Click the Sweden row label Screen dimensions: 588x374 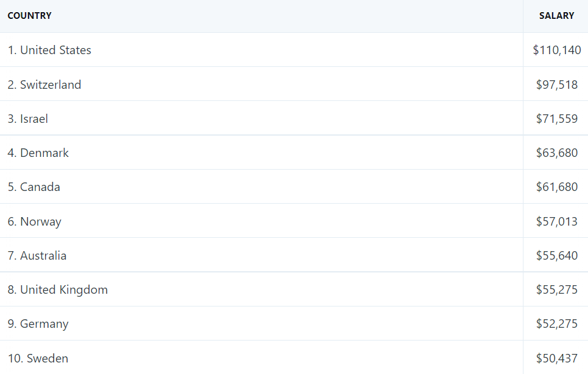pos(38,358)
